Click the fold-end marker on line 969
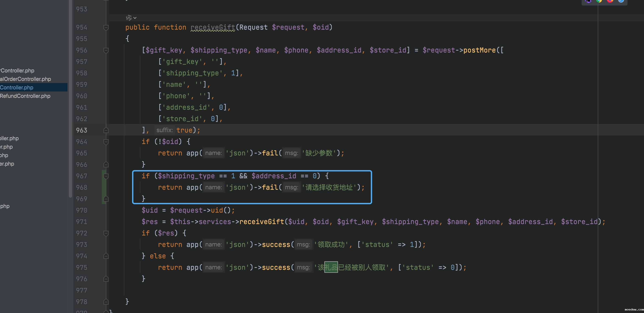 (106, 199)
